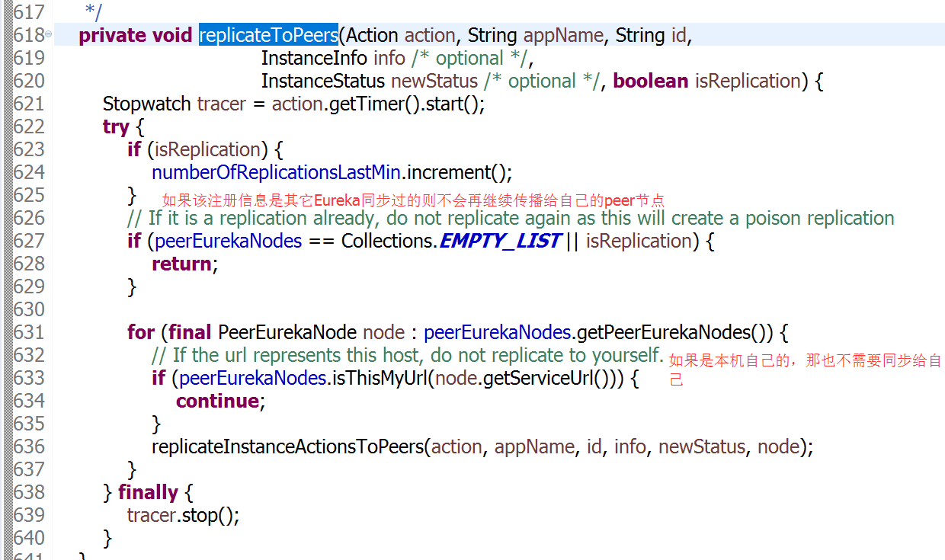Viewport: 945px width, 560px height.
Task: Click the 'finally' keyword on line 638
Action: point(148,492)
